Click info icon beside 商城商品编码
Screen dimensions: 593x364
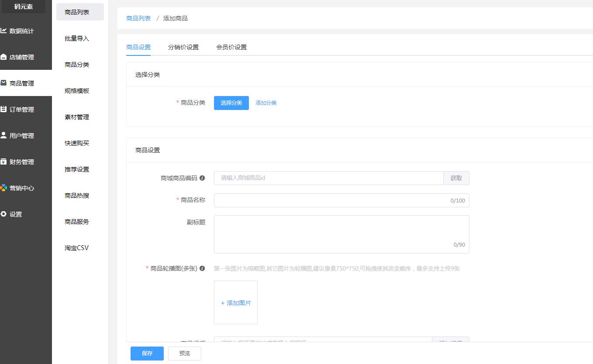(x=202, y=178)
